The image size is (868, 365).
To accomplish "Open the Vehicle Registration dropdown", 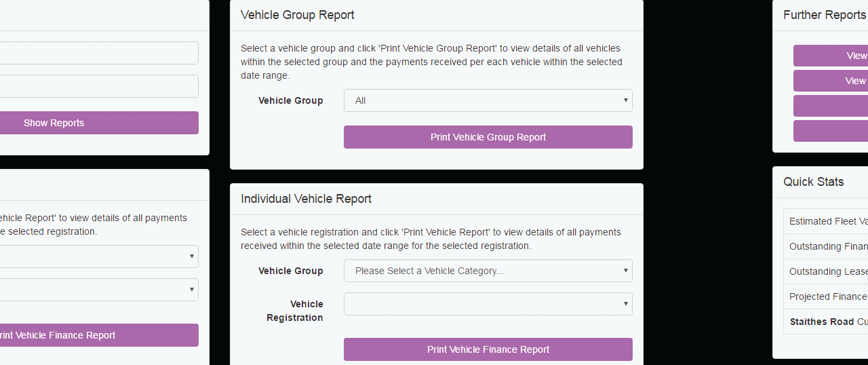I will click(x=488, y=304).
